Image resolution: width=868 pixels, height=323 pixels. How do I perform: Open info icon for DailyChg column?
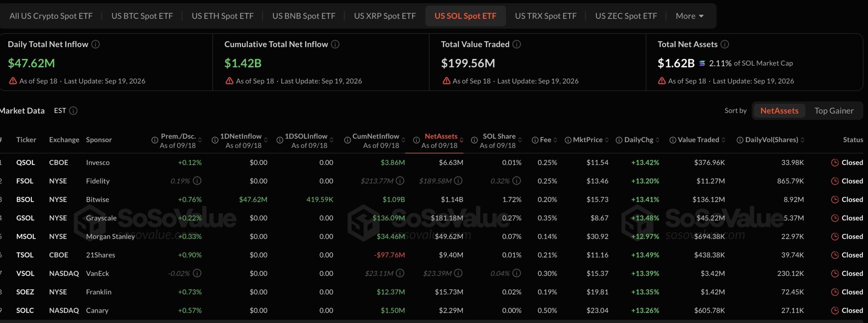click(x=619, y=140)
